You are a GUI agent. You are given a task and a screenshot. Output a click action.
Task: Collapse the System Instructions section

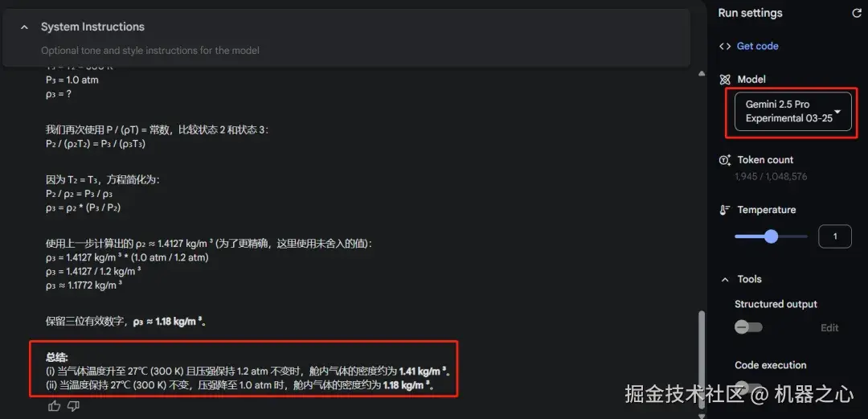(x=24, y=27)
